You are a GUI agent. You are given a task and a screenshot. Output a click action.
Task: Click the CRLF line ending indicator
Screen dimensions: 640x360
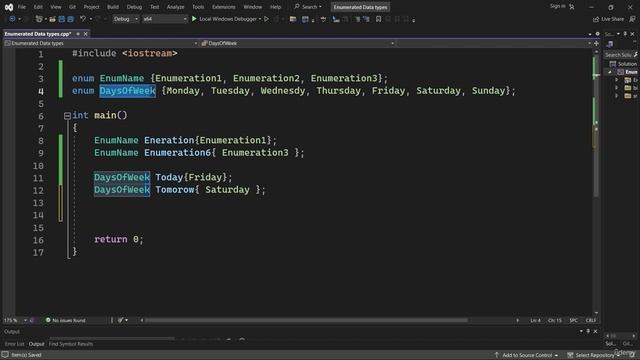(x=591, y=320)
